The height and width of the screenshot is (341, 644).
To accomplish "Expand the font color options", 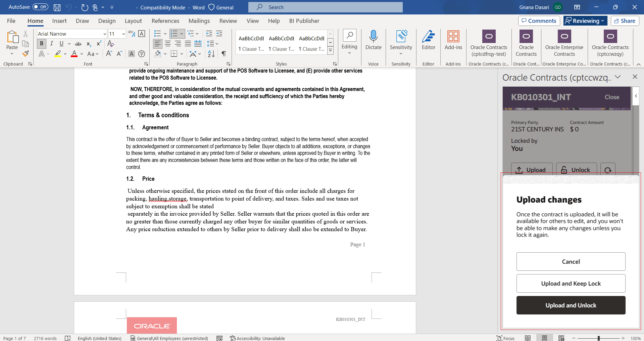I will click(x=81, y=54).
